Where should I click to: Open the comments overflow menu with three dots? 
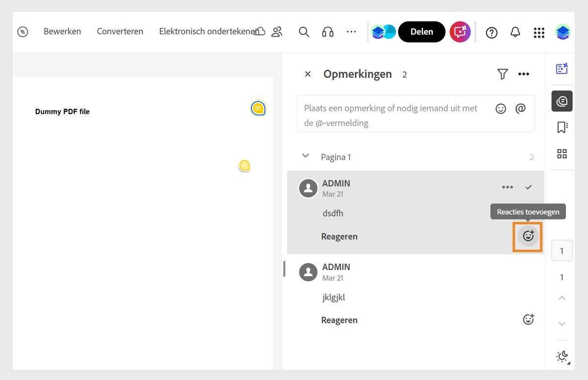coord(523,74)
